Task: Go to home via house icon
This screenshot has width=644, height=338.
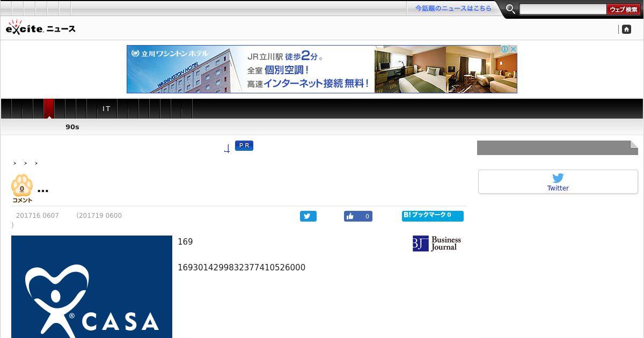Action: pyautogui.click(x=626, y=30)
